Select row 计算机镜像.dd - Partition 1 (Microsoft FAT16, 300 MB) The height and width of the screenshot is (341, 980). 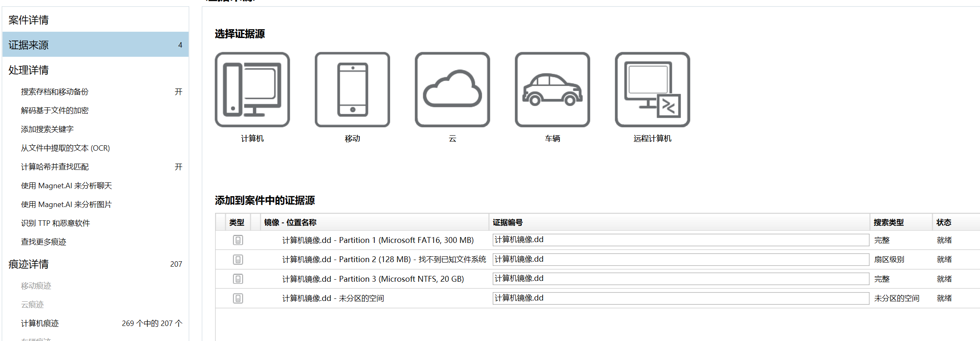point(598,240)
